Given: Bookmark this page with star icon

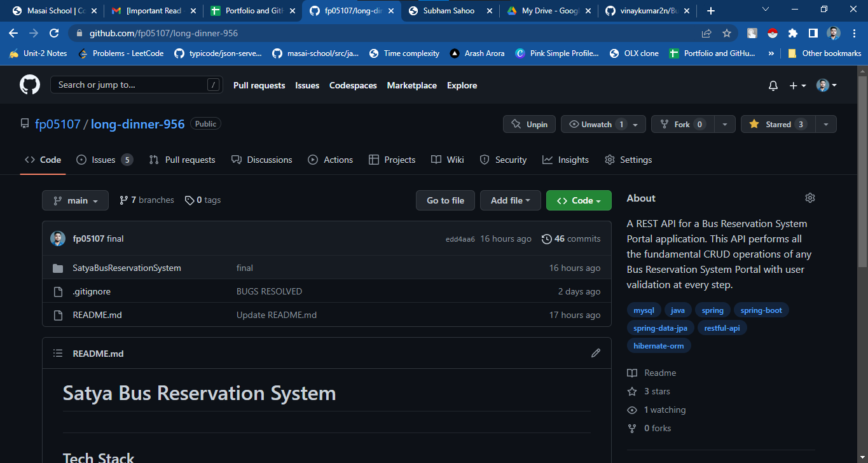Looking at the screenshot, I should point(727,33).
